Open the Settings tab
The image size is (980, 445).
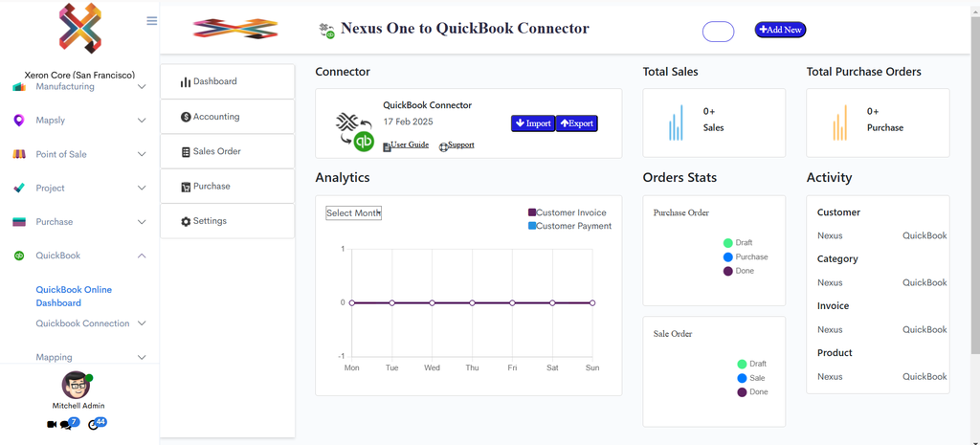tap(228, 221)
